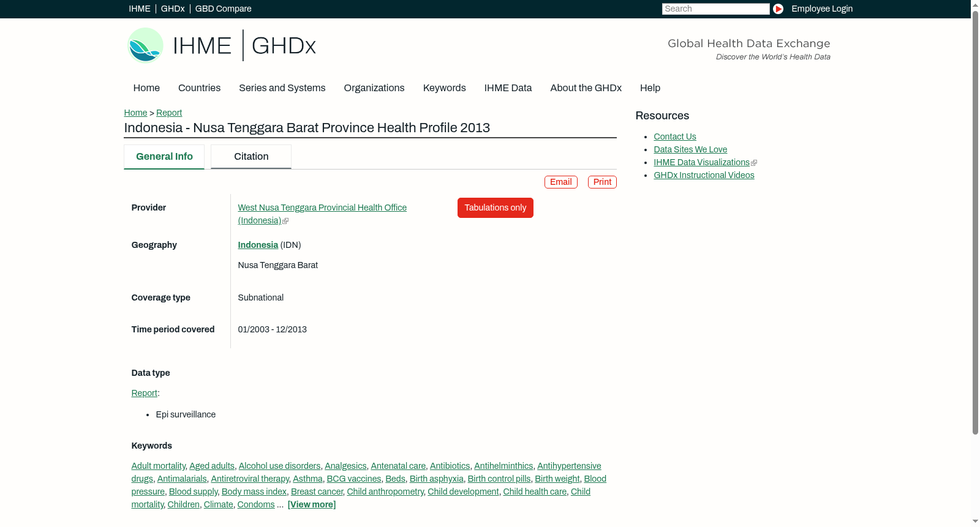Screen dimensions: 980x527
Task: Open Series and Systems menu item
Action: [282, 88]
